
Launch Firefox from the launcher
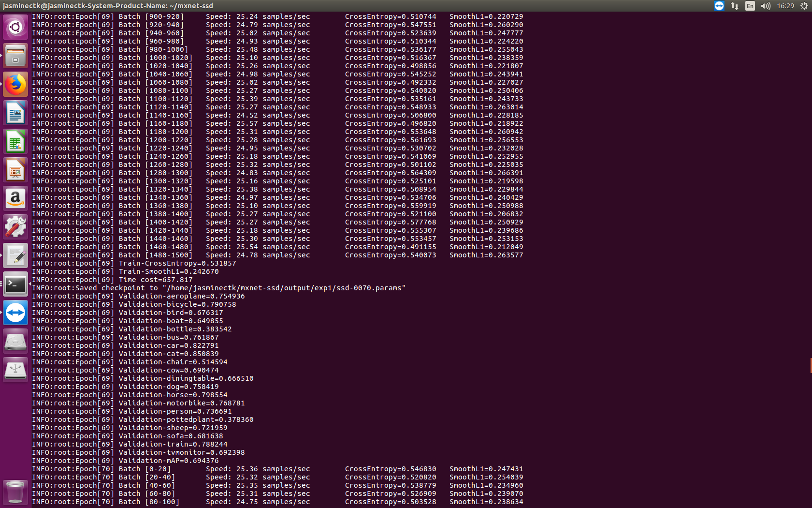[x=15, y=84]
